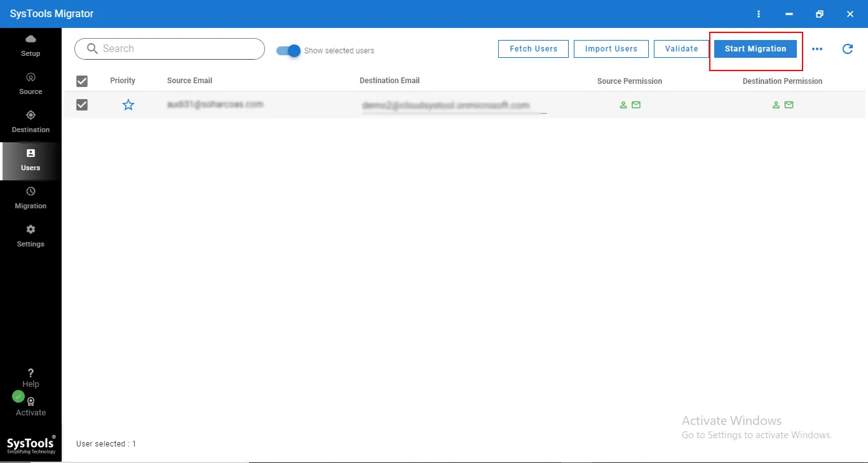Click inside the Search users field

[170, 49]
